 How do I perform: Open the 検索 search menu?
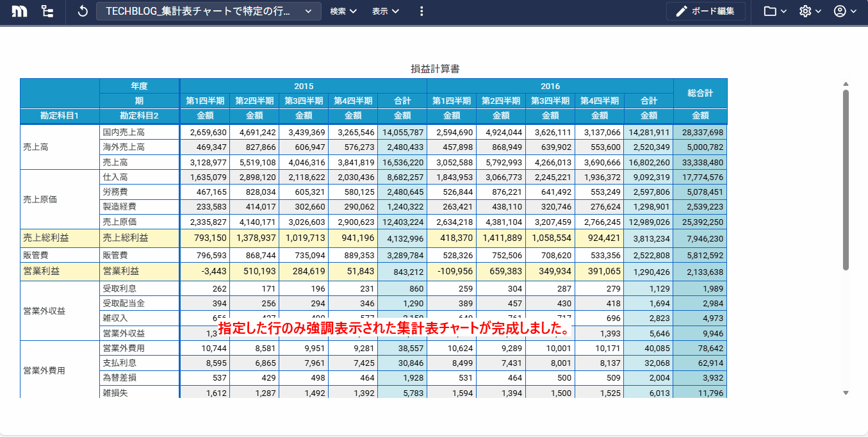tap(343, 11)
